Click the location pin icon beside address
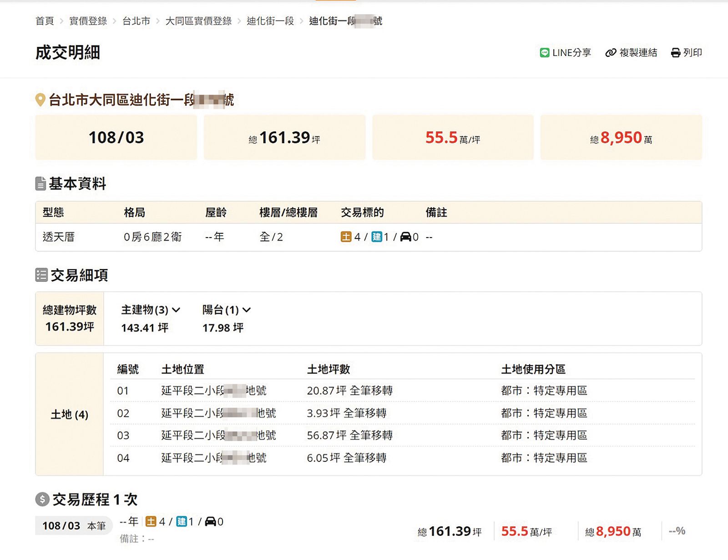This screenshot has width=728, height=560. (40, 100)
